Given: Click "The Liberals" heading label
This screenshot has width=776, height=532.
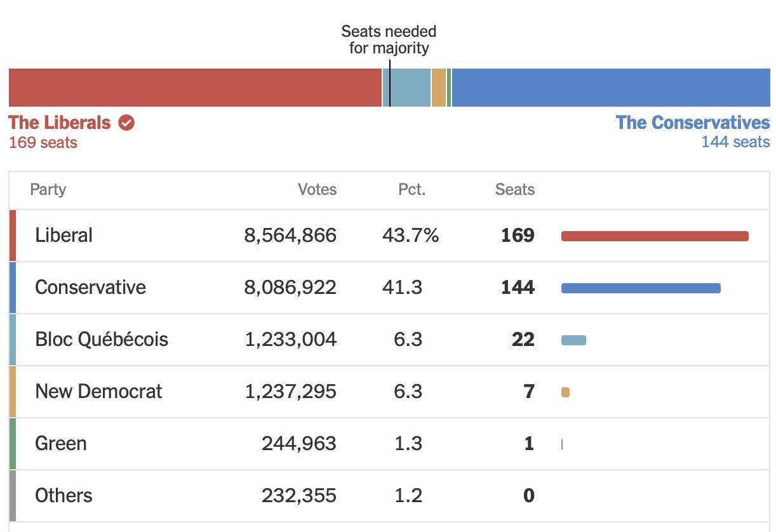Looking at the screenshot, I should [x=60, y=123].
